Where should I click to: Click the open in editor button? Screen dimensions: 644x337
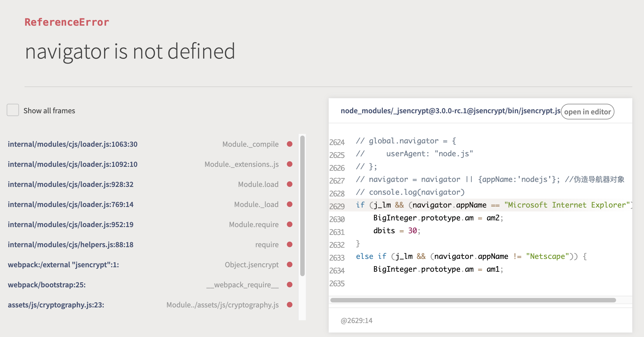[587, 111]
